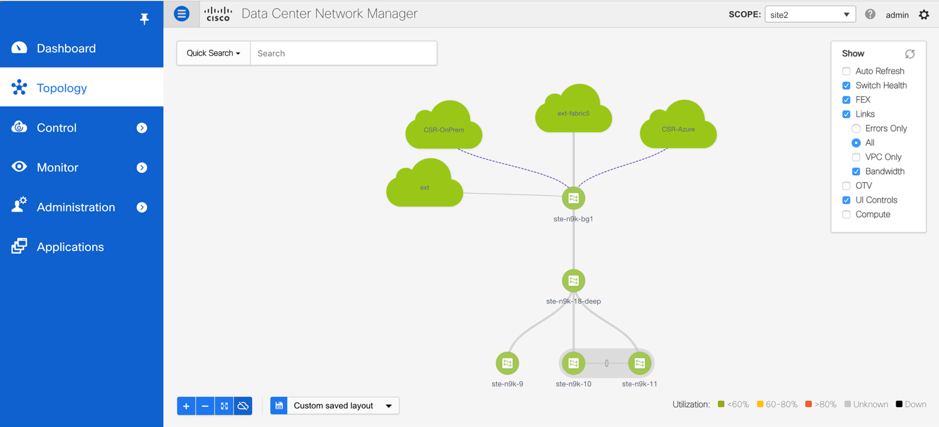Select the Errors Only radio button

pos(856,129)
